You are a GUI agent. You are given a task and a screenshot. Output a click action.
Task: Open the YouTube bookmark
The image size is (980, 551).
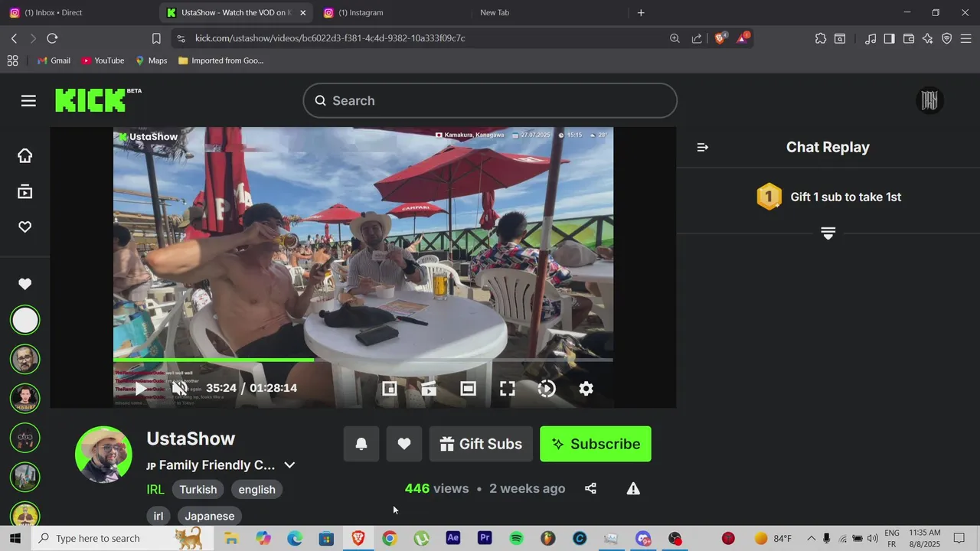pos(103,60)
